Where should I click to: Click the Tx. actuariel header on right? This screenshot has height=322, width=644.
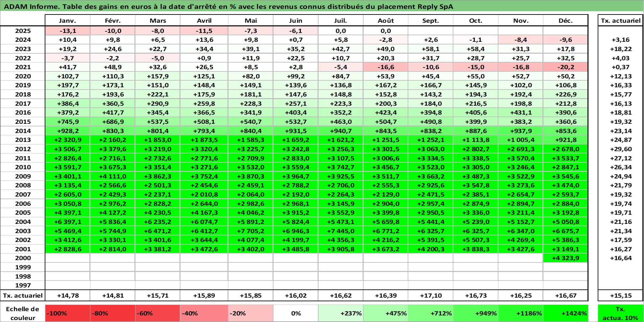pyautogui.click(x=621, y=20)
